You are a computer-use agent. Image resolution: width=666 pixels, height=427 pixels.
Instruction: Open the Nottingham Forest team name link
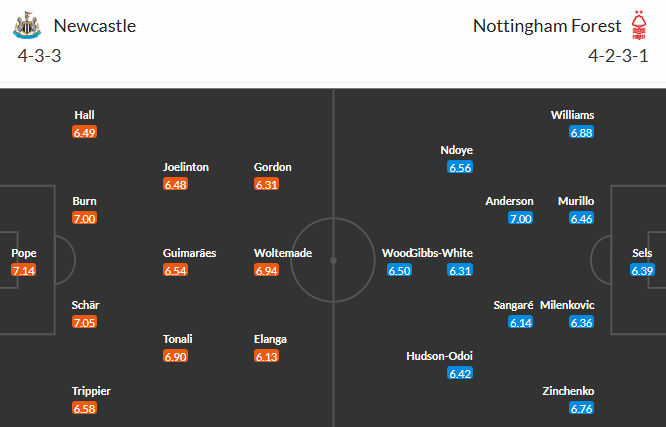click(x=544, y=26)
